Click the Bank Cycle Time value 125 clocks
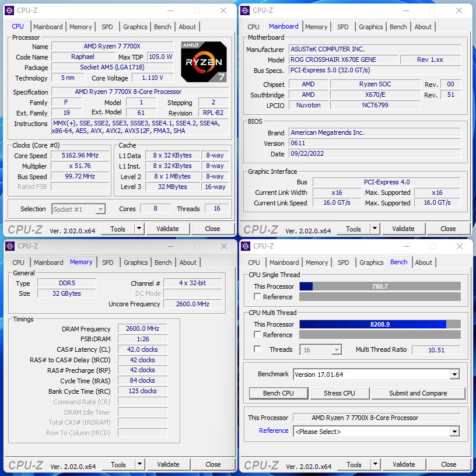The width and height of the screenshot is (476, 476). point(142,391)
